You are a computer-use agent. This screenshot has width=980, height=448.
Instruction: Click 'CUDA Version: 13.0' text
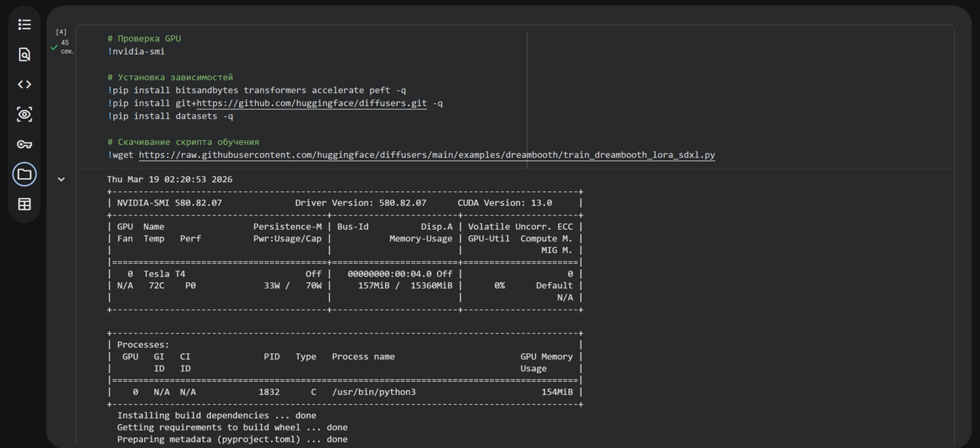click(505, 203)
